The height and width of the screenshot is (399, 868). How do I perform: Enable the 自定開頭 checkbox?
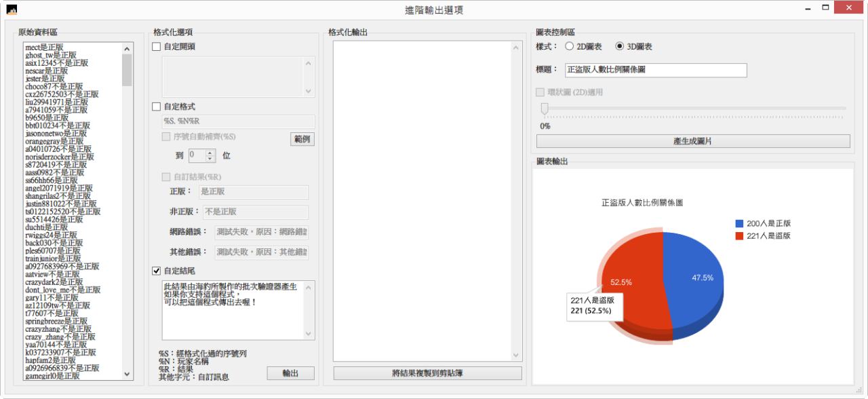pos(157,47)
